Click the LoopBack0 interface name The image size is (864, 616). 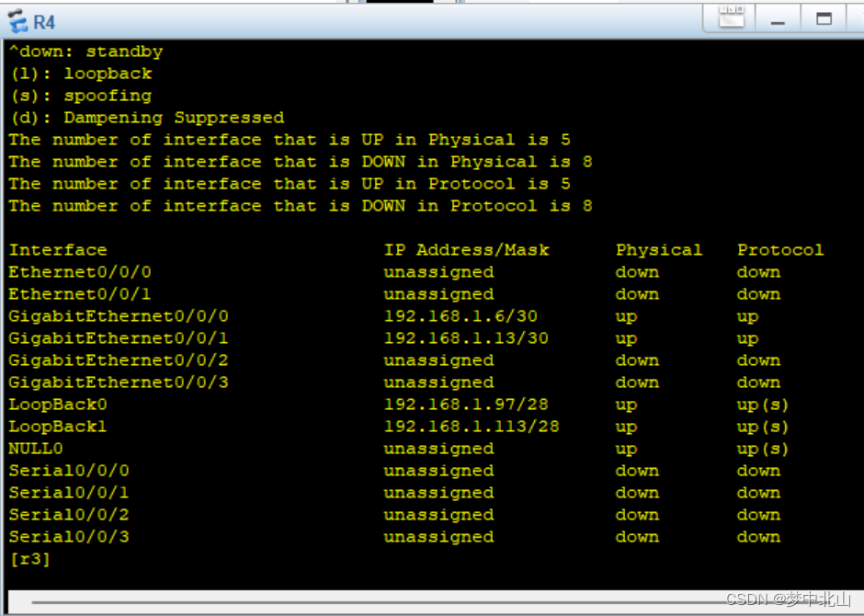pyautogui.click(x=58, y=405)
